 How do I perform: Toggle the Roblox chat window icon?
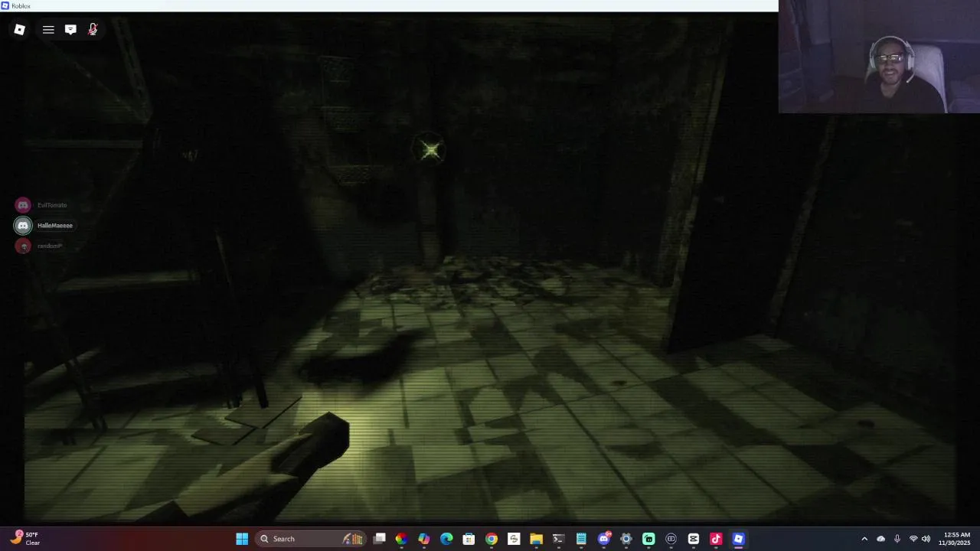70,30
